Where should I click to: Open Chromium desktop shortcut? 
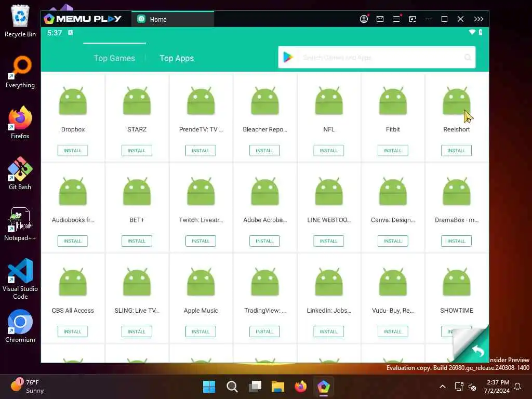[20, 326]
